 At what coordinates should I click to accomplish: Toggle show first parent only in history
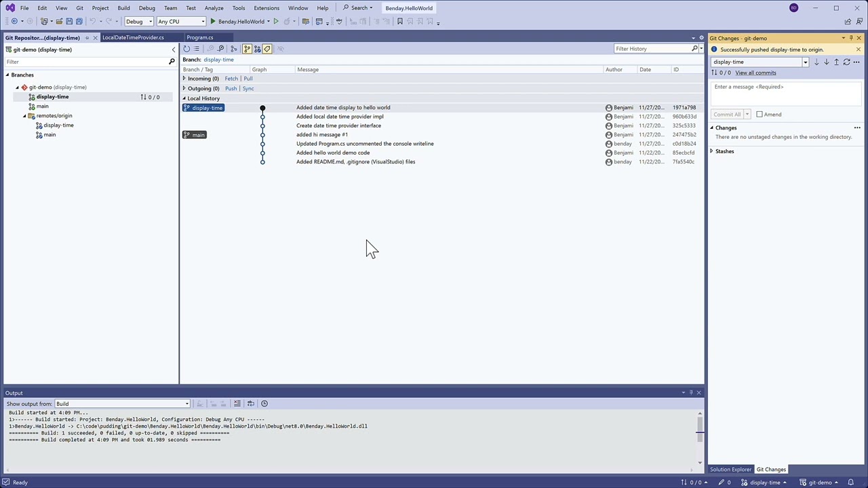coord(247,49)
